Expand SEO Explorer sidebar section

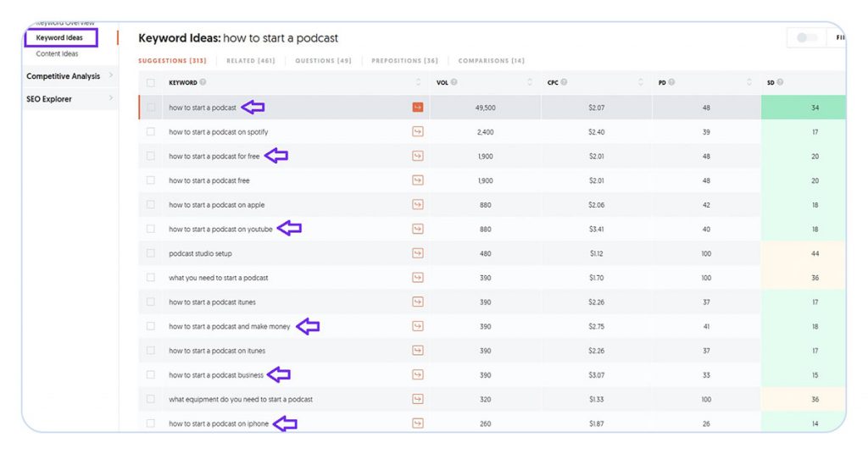[70, 99]
